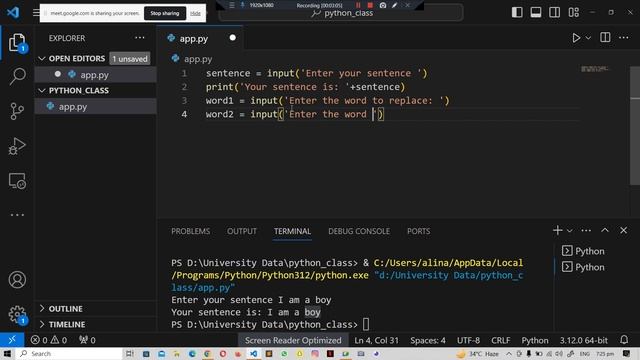640x360 pixels.
Task: Create a new terminal with plus icon
Action: (x=558, y=230)
